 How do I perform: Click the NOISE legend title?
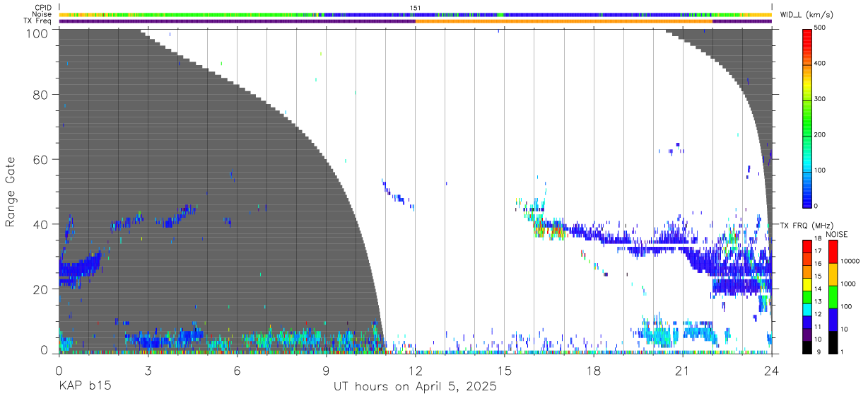[x=837, y=234]
